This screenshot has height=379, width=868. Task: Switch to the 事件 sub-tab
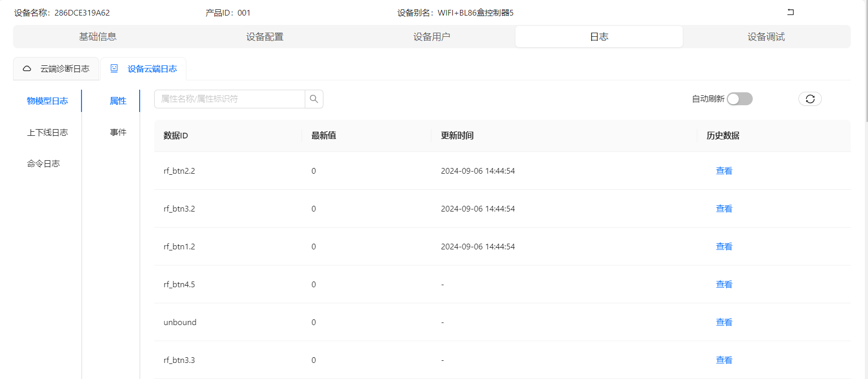pos(118,133)
